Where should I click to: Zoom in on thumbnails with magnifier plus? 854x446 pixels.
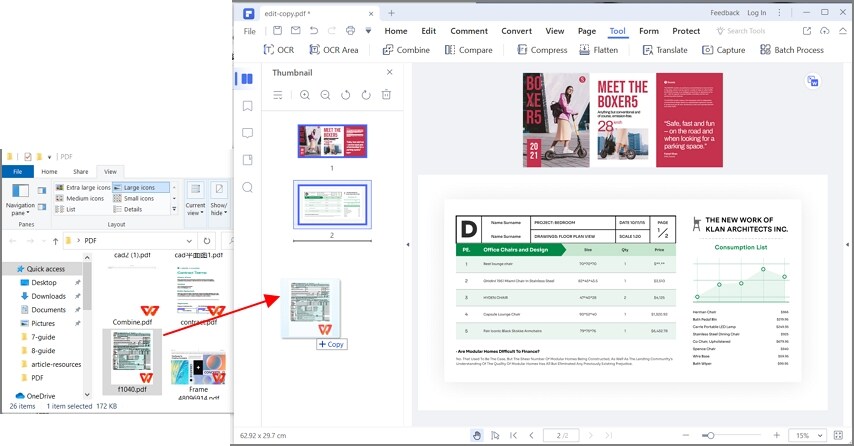pyautogui.click(x=305, y=95)
